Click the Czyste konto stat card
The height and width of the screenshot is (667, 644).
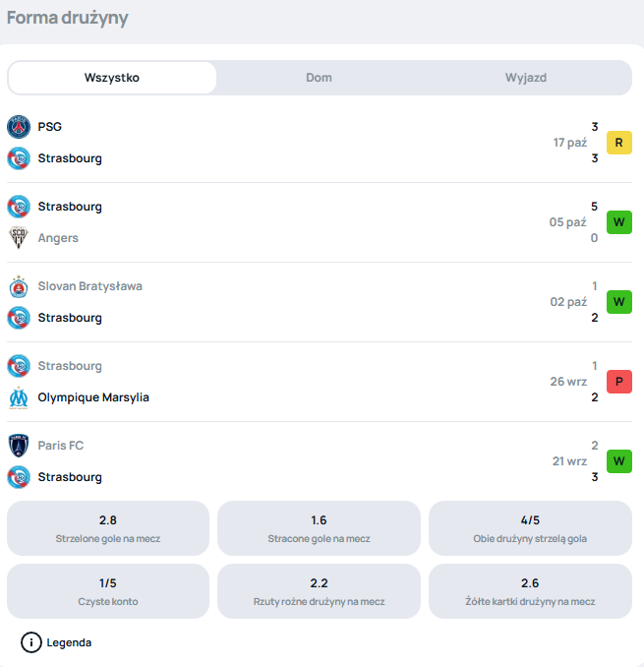click(x=108, y=591)
